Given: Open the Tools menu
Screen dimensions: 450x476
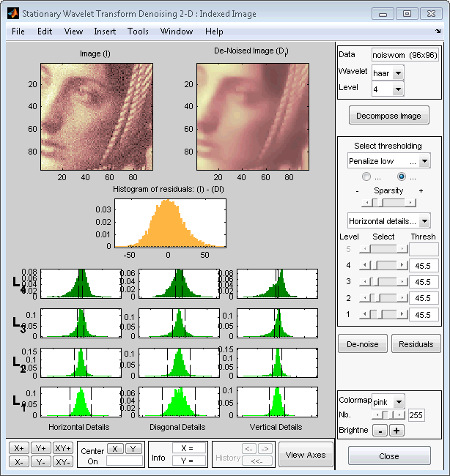Looking at the screenshot, I should pyautogui.click(x=138, y=31).
